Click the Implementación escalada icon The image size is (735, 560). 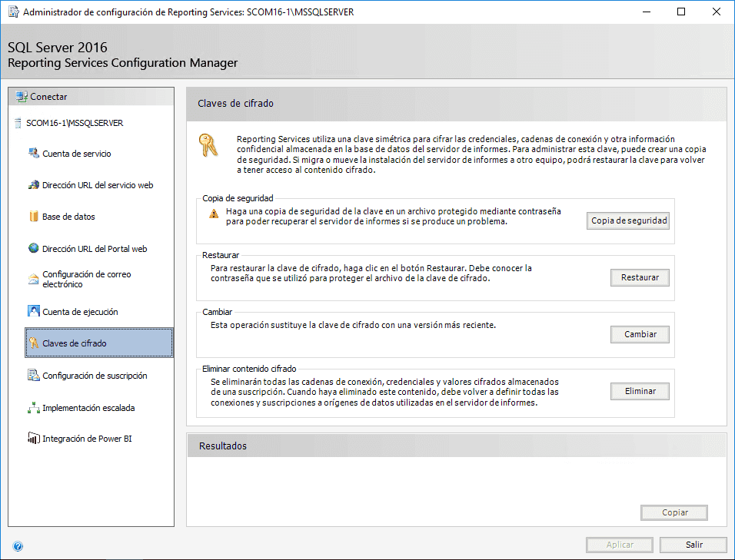point(34,407)
